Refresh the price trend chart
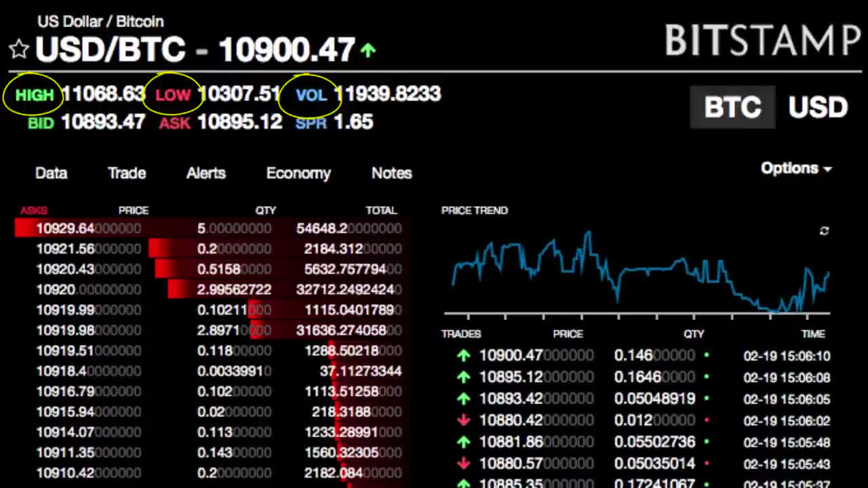Viewport: 868px width, 488px height. 824,231
